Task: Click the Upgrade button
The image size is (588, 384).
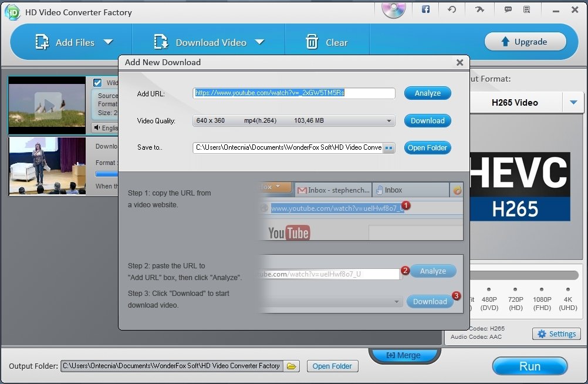Action: coord(525,42)
